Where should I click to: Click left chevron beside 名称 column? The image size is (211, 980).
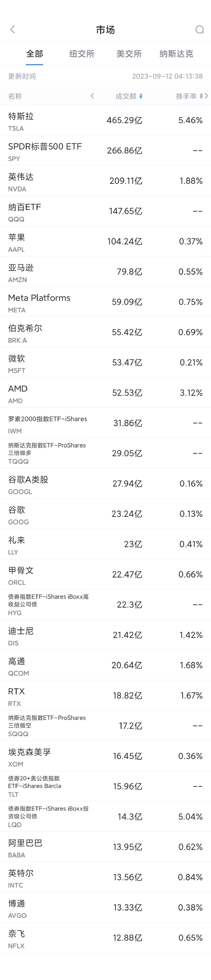click(x=92, y=96)
